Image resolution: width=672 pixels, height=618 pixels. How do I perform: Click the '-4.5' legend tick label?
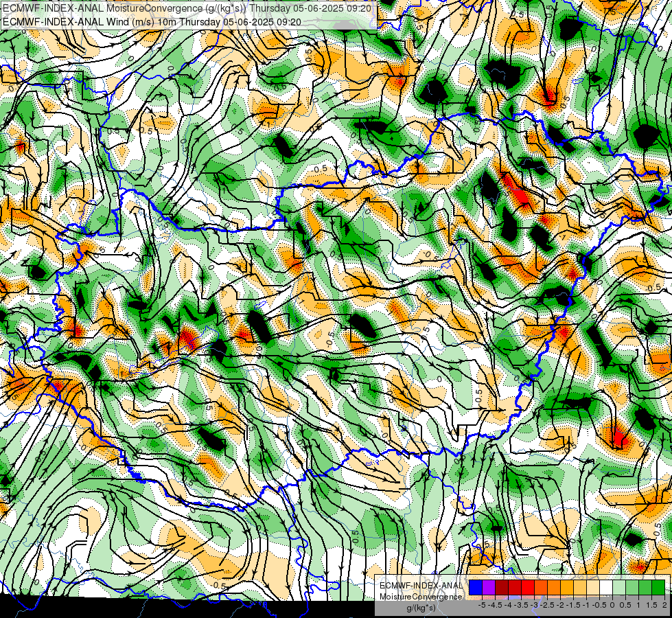496,605
